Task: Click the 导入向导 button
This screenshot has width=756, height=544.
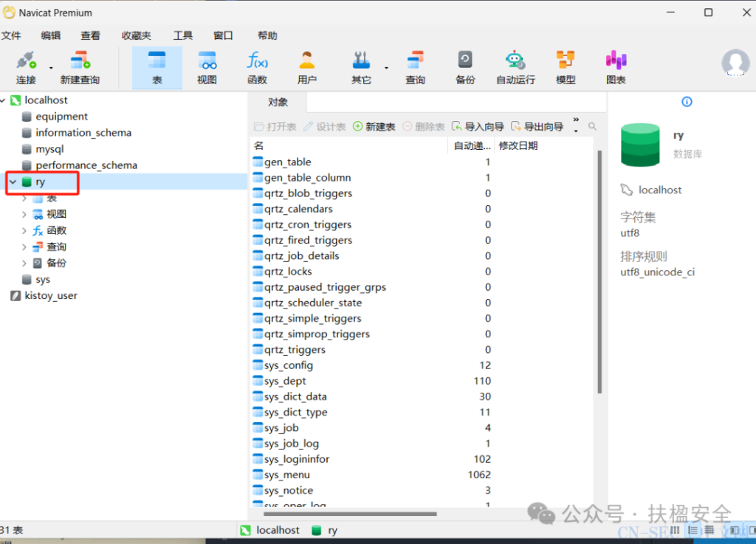Action: 478,126
